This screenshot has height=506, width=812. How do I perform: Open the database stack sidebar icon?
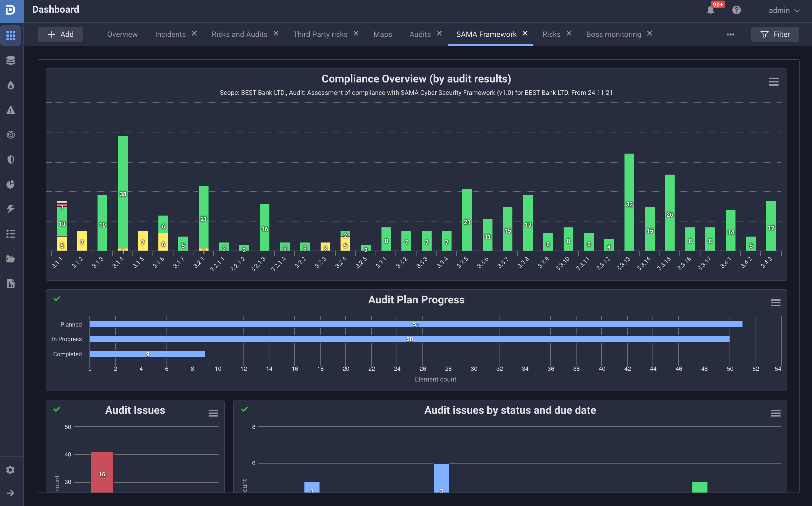pos(11,60)
